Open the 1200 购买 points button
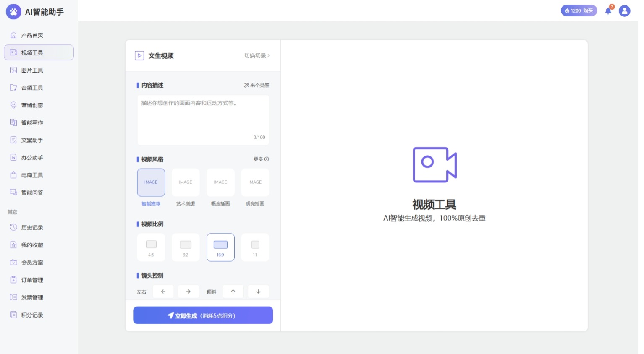644x354 pixels. pyautogui.click(x=579, y=11)
